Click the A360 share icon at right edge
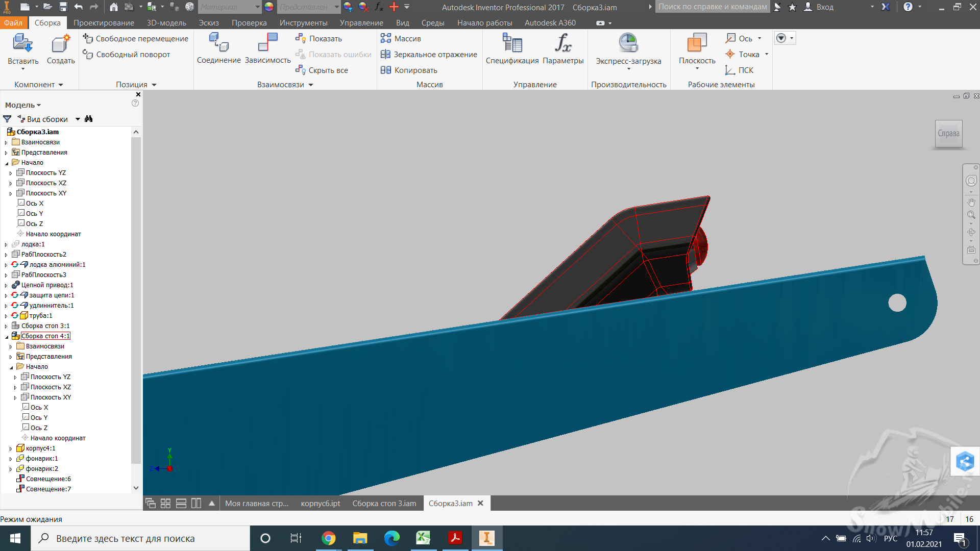The height and width of the screenshot is (551, 980). [x=965, y=462]
